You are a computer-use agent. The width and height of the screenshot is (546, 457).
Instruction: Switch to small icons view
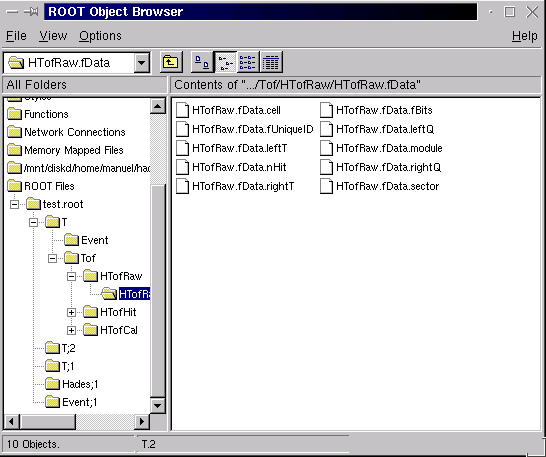click(225, 62)
